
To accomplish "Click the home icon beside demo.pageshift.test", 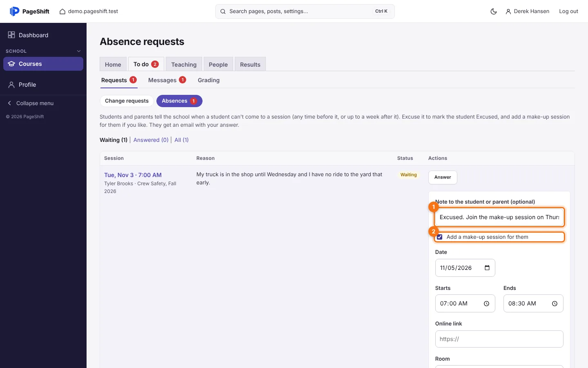I will 62,11.
